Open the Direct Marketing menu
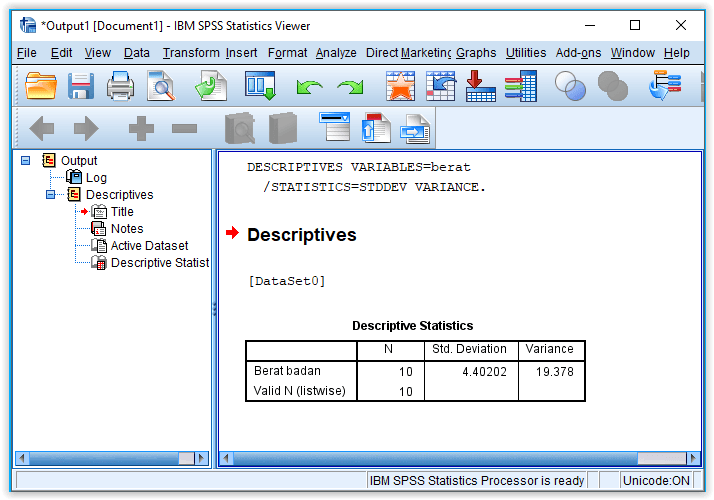Image resolution: width=714 pixels, height=500 pixels. pos(408,53)
